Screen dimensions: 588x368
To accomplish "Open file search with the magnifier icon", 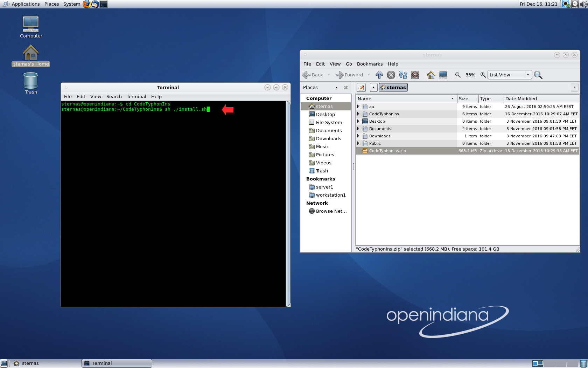I will pos(538,75).
